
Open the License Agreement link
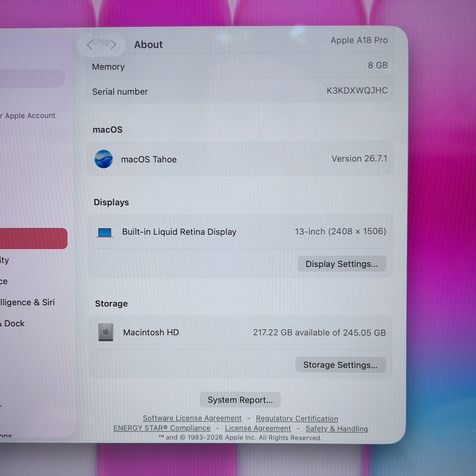point(258,428)
